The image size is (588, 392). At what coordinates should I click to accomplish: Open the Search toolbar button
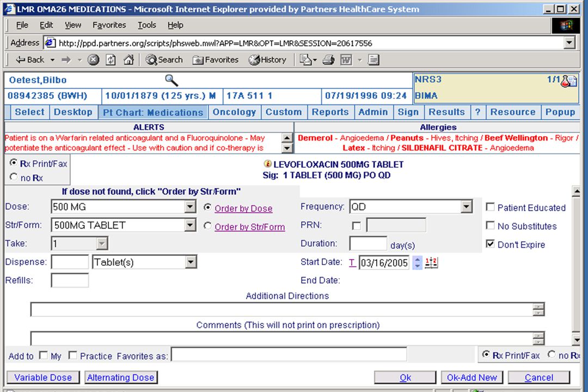coord(164,60)
